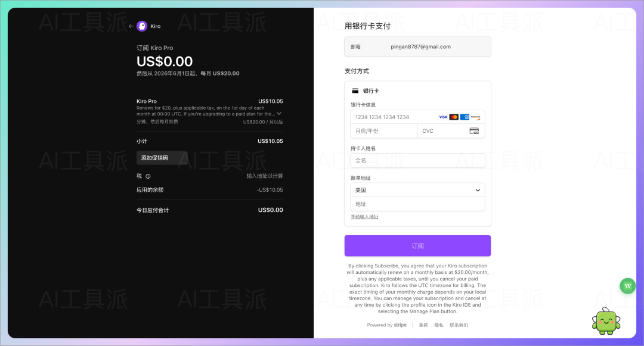Click the 小计 US$10.05 amount
The image size is (644, 346).
click(x=270, y=141)
